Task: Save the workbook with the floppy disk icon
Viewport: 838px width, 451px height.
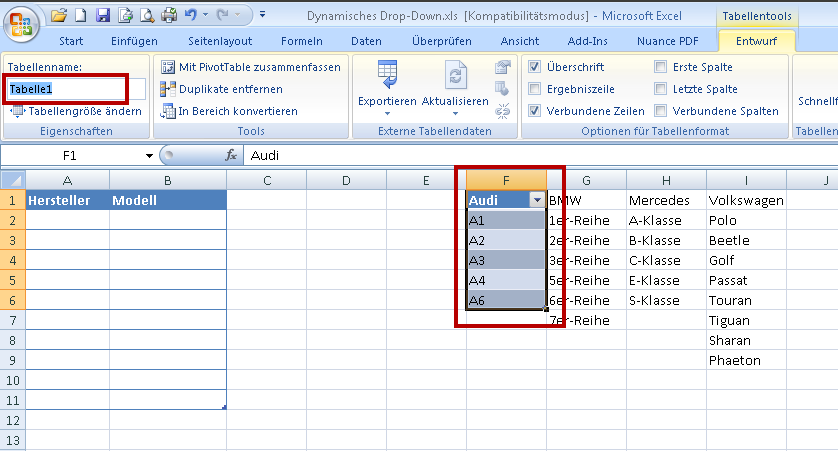Action: [103, 15]
